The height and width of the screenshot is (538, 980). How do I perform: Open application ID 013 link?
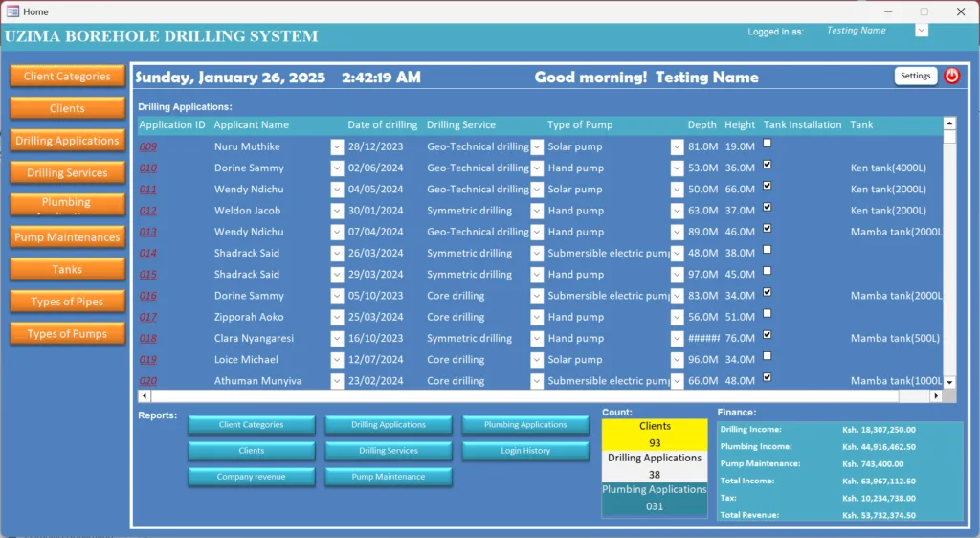pos(148,233)
